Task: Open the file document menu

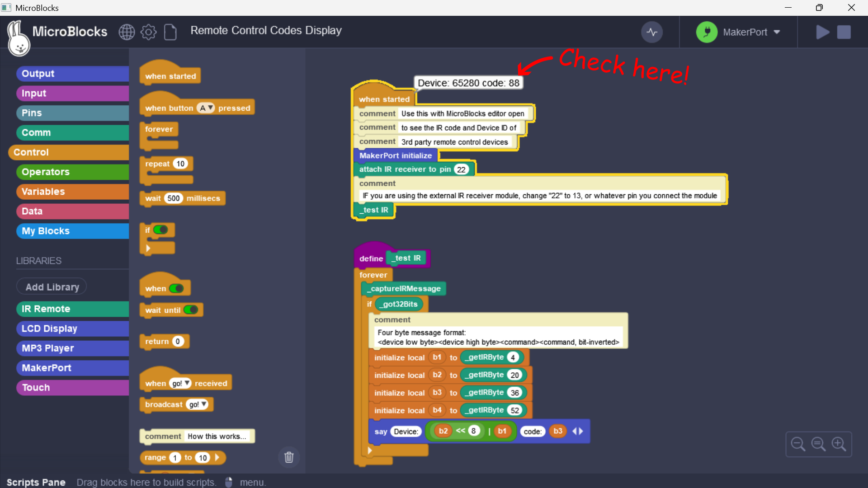Action: pyautogui.click(x=170, y=32)
